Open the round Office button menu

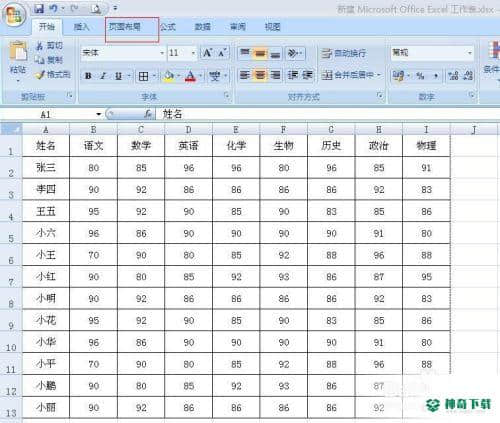pyautogui.click(x=13, y=16)
